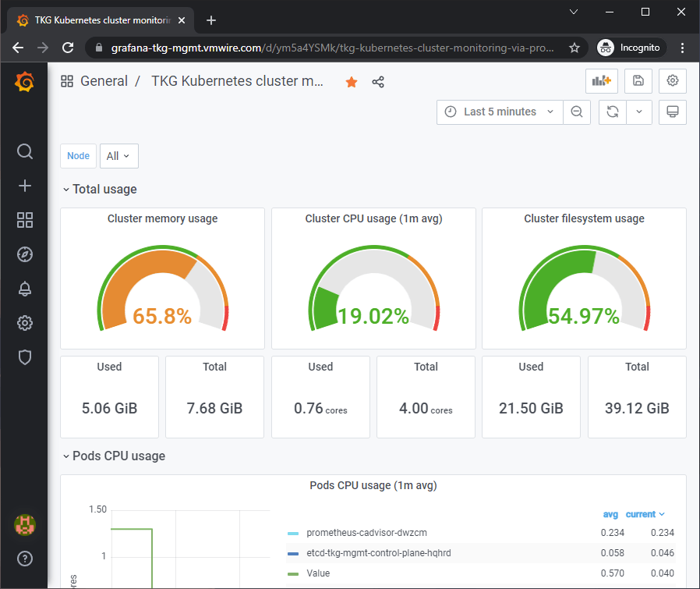Collapse the Total usage row
Image resolution: width=700 pixels, height=589 pixels.
(x=104, y=189)
